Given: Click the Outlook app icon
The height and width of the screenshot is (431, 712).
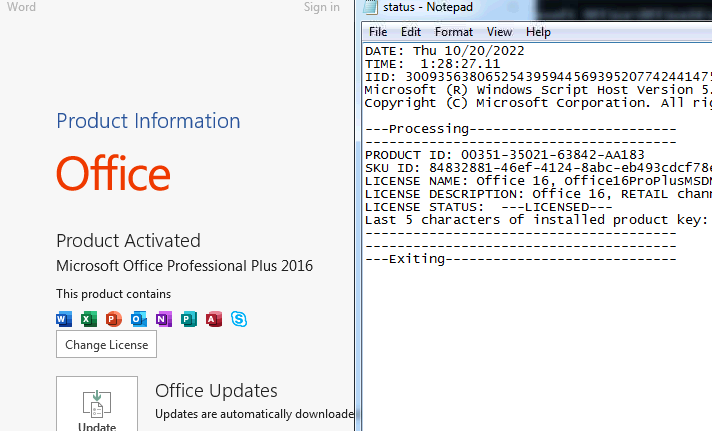Looking at the screenshot, I should pos(139,319).
